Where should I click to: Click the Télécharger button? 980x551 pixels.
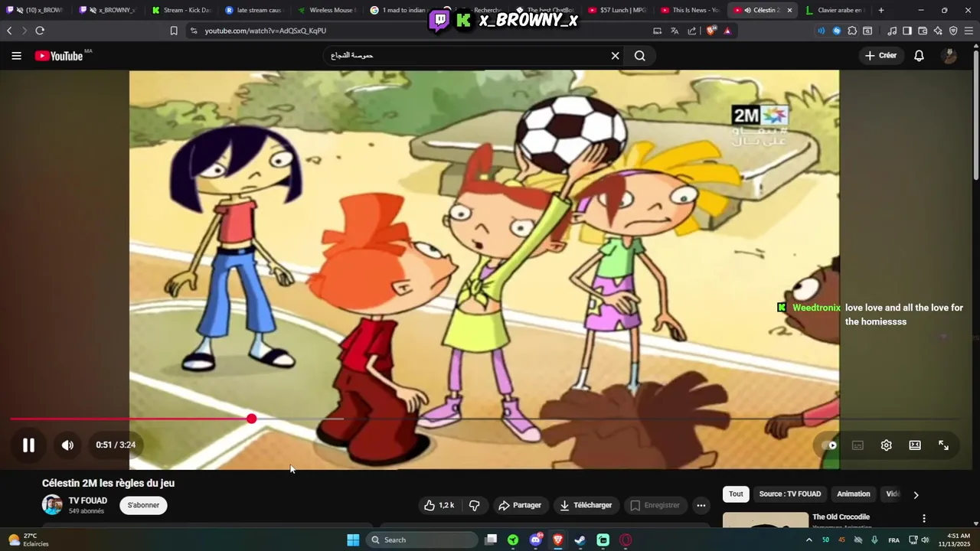[586, 505]
